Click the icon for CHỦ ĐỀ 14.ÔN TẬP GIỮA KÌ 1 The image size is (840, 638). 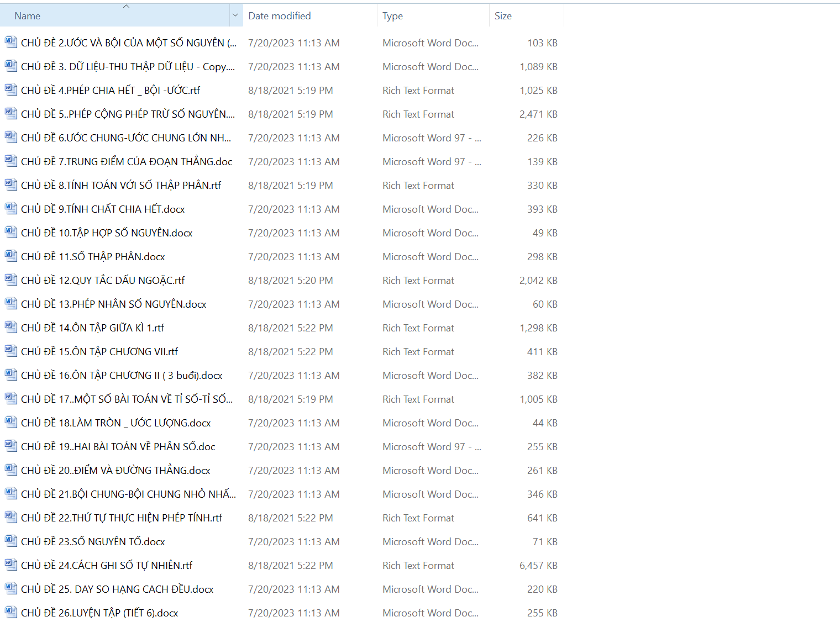pyautogui.click(x=11, y=327)
